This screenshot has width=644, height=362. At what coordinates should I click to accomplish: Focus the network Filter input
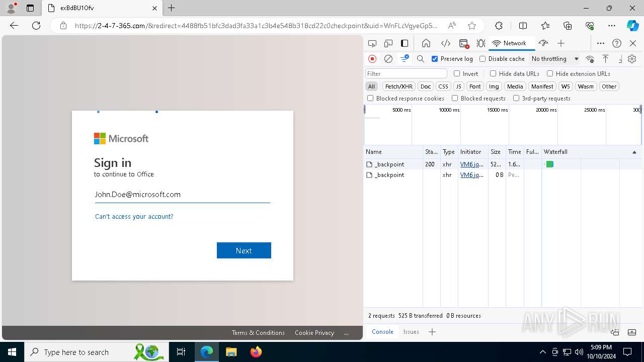coord(406,73)
